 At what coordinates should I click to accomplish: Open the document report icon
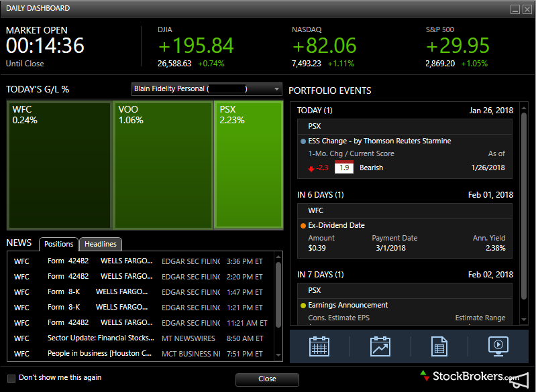pyautogui.click(x=439, y=346)
